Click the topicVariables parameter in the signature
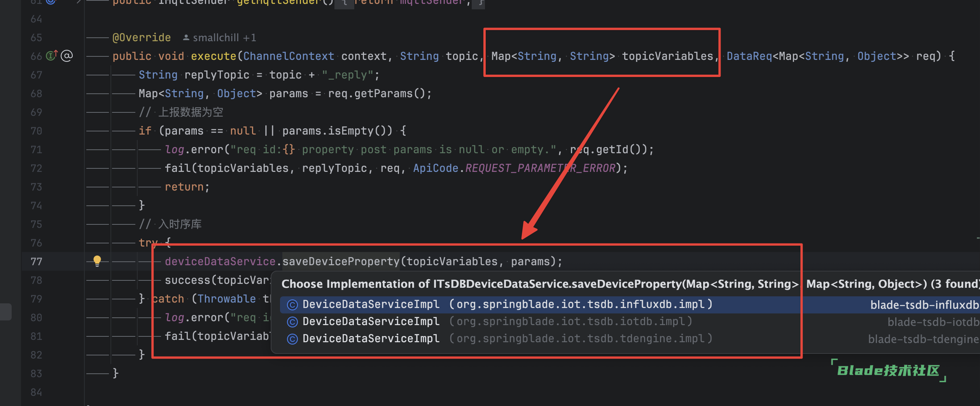Image resolution: width=980 pixels, height=406 pixels. point(668,56)
